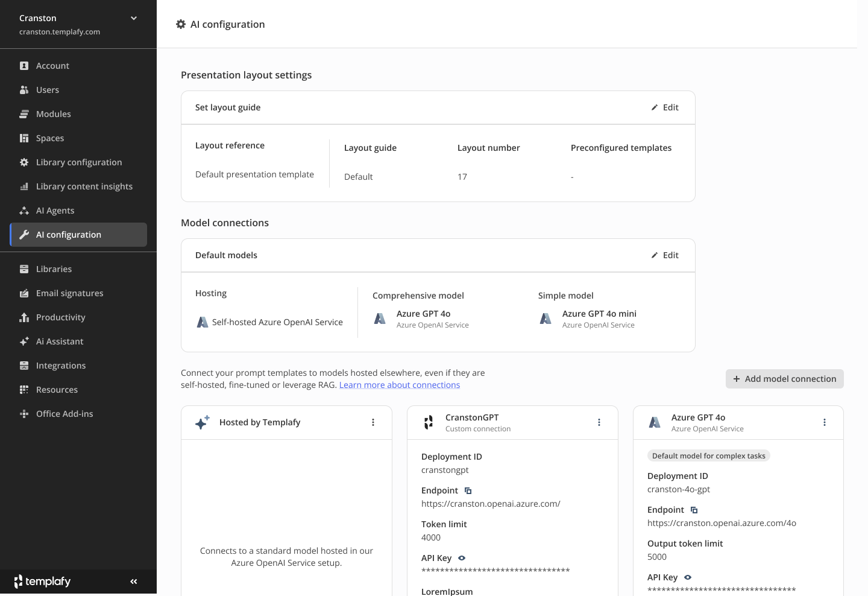Open Learn more about connections link
The height and width of the screenshot is (596, 868).
click(400, 385)
